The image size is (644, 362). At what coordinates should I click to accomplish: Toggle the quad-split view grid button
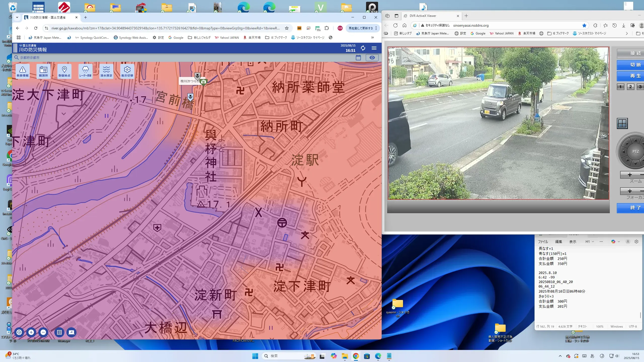(x=622, y=123)
